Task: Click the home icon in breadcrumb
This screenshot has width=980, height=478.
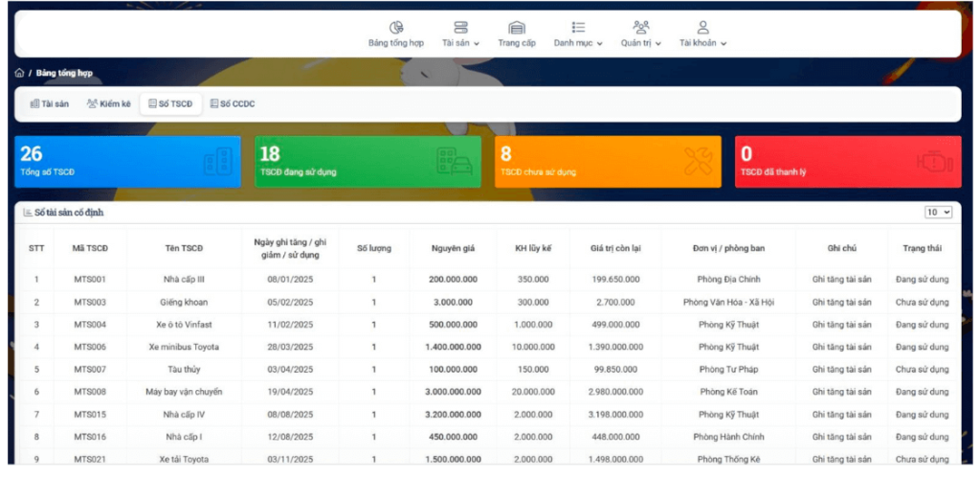Action: pos(19,73)
